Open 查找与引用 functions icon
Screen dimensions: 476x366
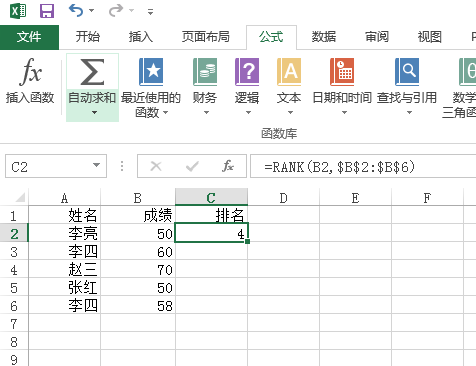tap(407, 72)
